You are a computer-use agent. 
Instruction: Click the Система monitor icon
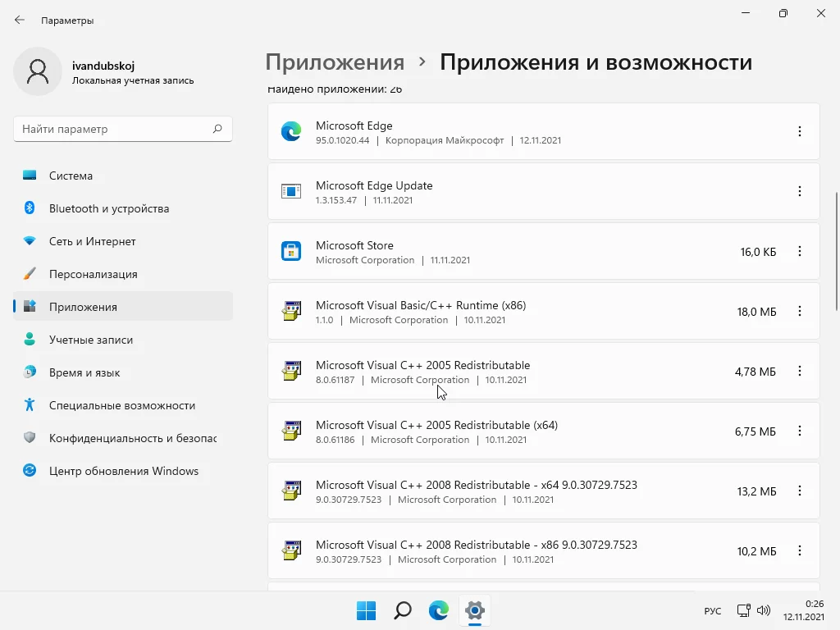pos(30,176)
